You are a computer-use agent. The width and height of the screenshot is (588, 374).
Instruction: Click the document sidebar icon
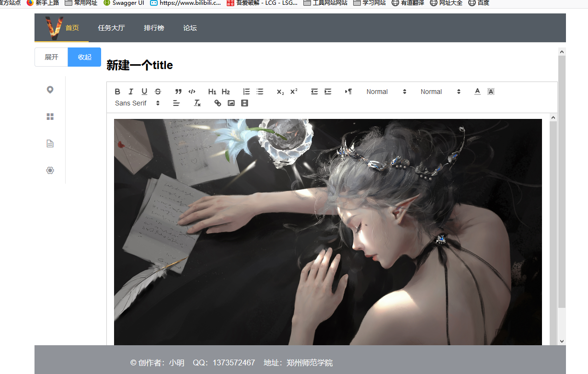click(x=50, y=143)
